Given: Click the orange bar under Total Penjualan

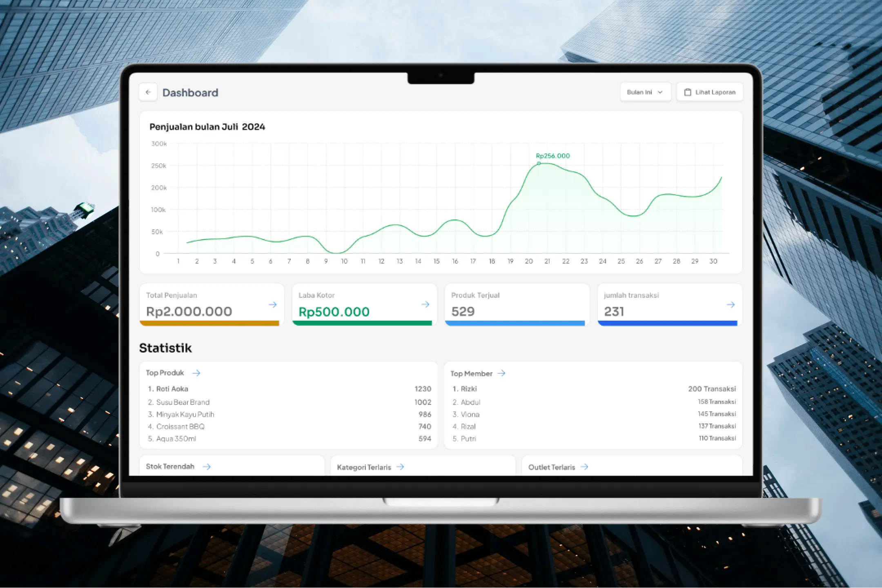Looking at the screenshot, I should click(209, 323).
